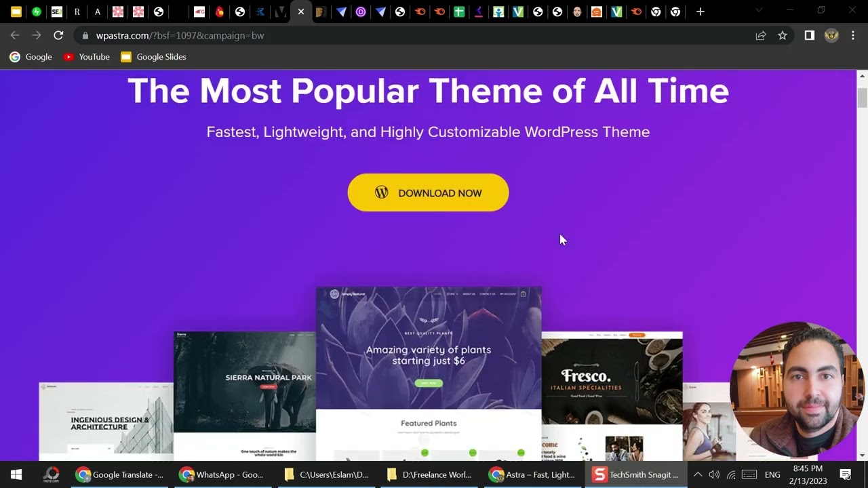Image resolution: width=868 pixels, height=488 pixels.
Task: Open network settings from tray
Action: [731, 474]
